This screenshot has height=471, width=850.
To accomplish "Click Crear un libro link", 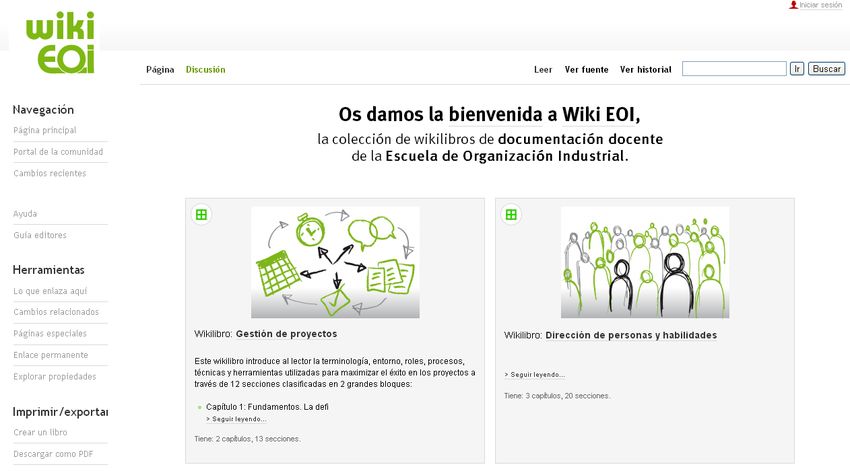I will (40, 433).
